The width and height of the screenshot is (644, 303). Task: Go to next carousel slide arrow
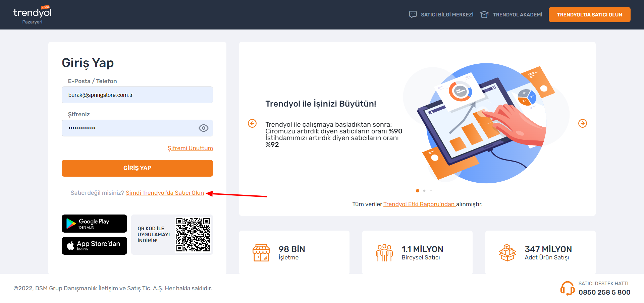pyautogui.click(x=583, y=123)
